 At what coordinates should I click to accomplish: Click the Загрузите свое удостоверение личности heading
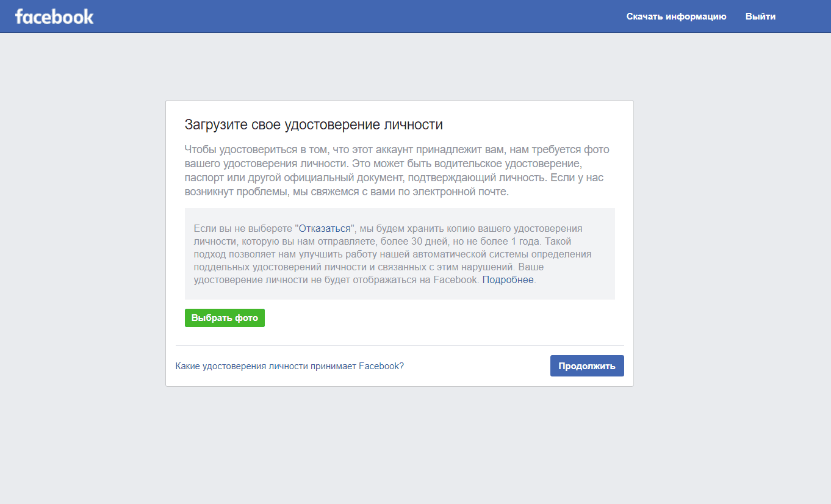click(314, 125)
